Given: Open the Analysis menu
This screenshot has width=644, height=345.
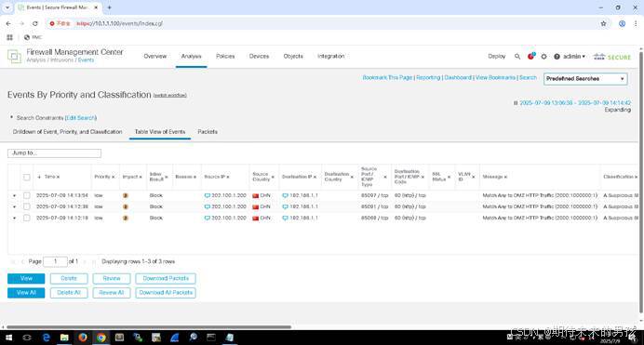Looking at the screenshot, I should coord(192,56).
